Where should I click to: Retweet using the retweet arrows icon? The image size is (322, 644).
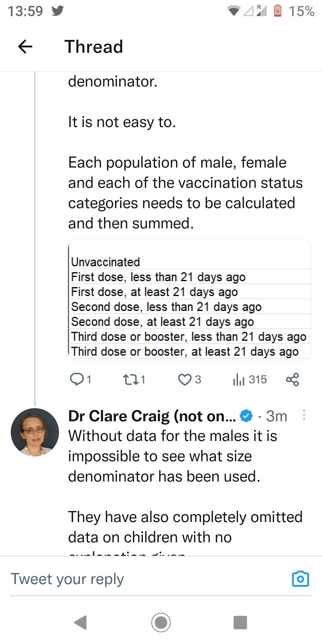pos(131,380)
